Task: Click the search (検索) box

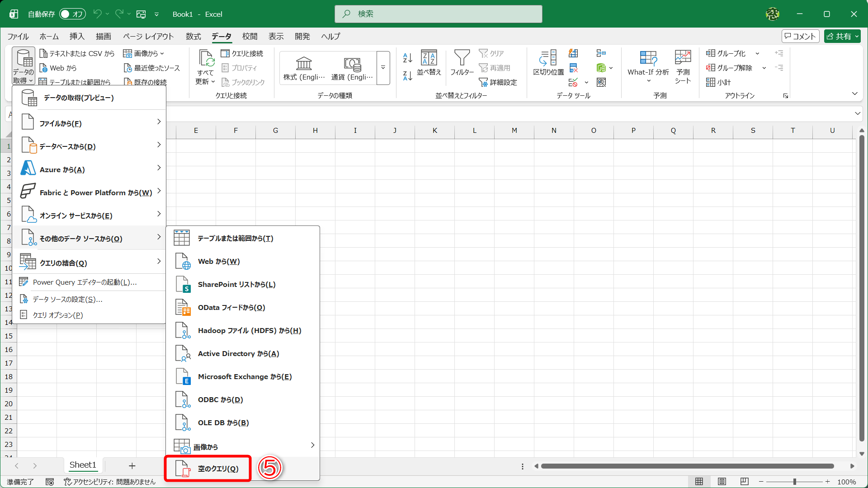Action: click(438, 14)
